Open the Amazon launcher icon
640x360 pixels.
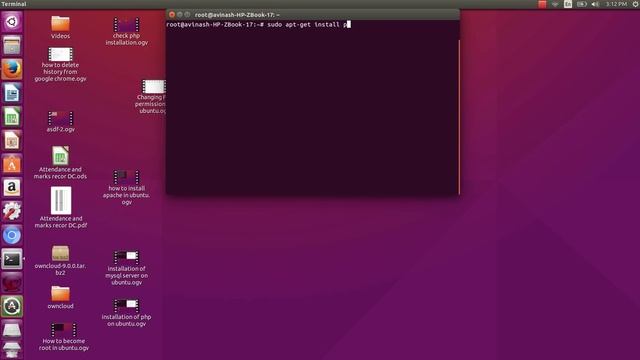[12, 187]
